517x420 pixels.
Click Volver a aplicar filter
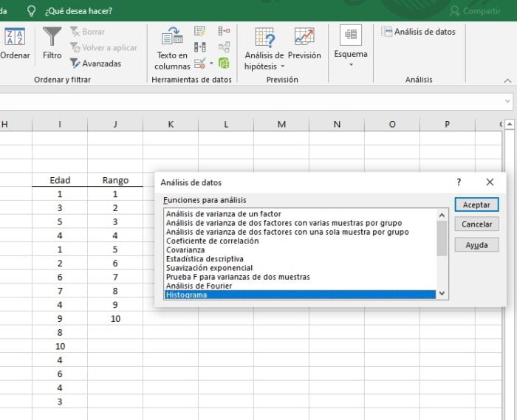pyautogui.click(x=103, y=48)
